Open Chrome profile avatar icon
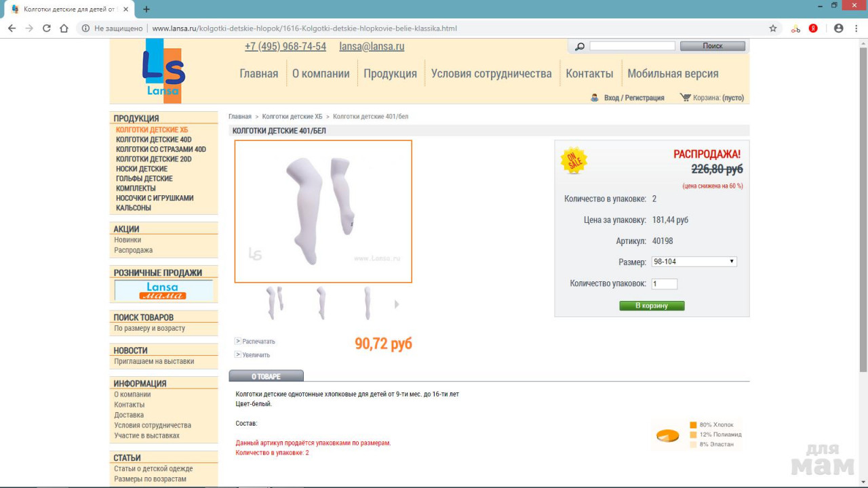This screenshot has width=868, height=488. (838, 28)
